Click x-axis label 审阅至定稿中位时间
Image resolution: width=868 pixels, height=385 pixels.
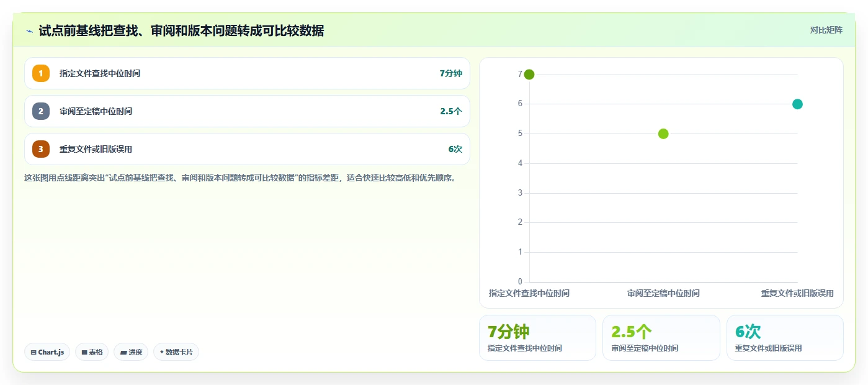pos(663,293)
